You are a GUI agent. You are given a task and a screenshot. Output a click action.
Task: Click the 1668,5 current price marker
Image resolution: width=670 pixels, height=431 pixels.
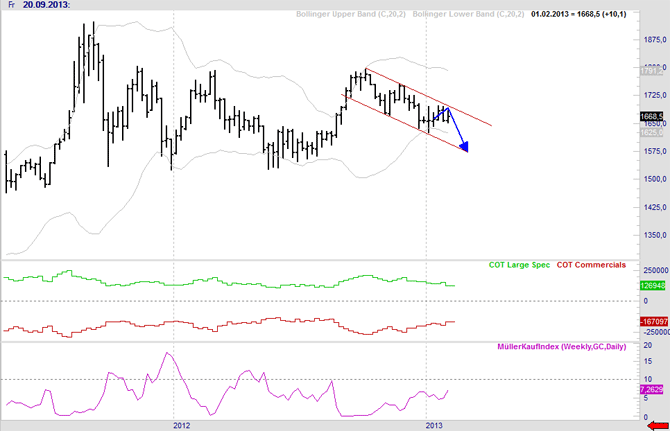[651, 116]
